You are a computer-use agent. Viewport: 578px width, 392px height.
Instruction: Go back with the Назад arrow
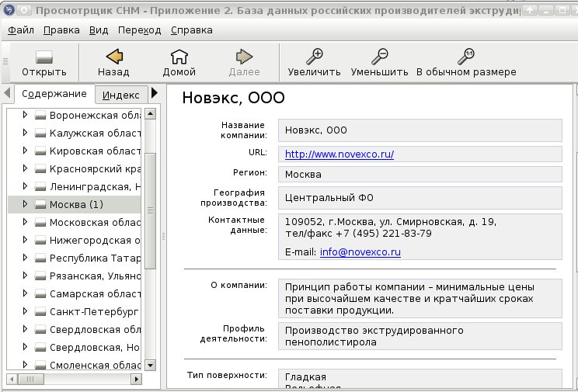click(x=114, y=57)
